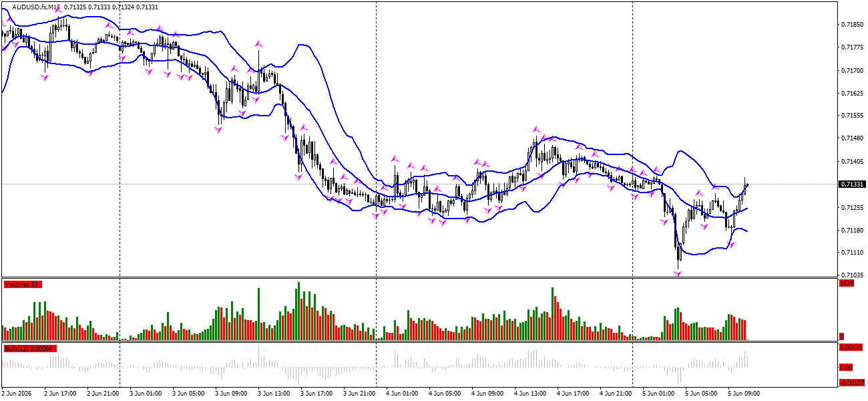Click the 4 Jun 21:00 time label
868x401 pixels.
coord(615,394)
